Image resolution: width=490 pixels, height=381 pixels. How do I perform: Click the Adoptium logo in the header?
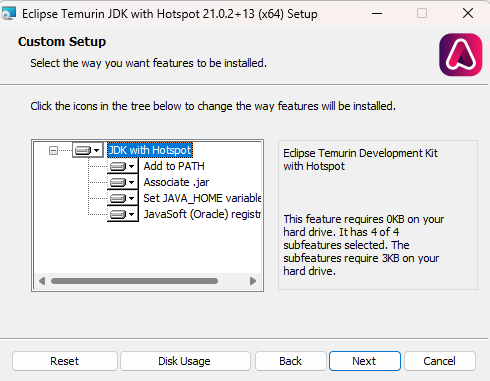point(461,55)
